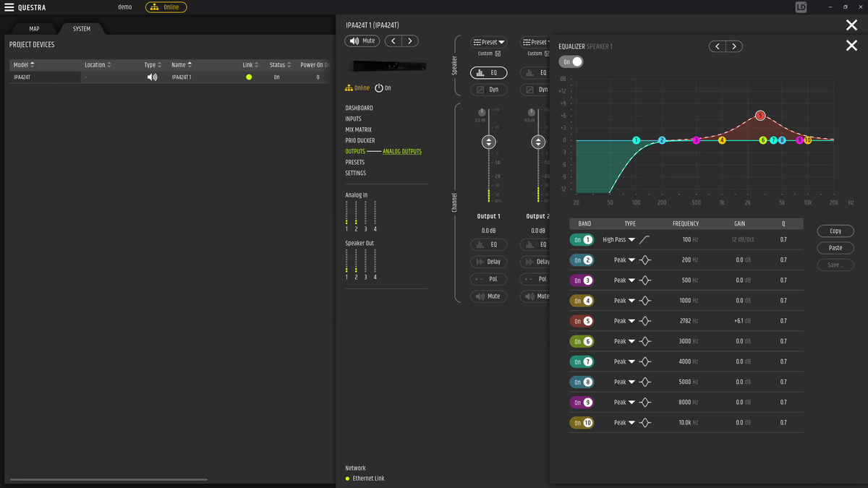868x488 pixels.
Task: Click the speaker type icon for IPA424T
Action: pos(152,77)
